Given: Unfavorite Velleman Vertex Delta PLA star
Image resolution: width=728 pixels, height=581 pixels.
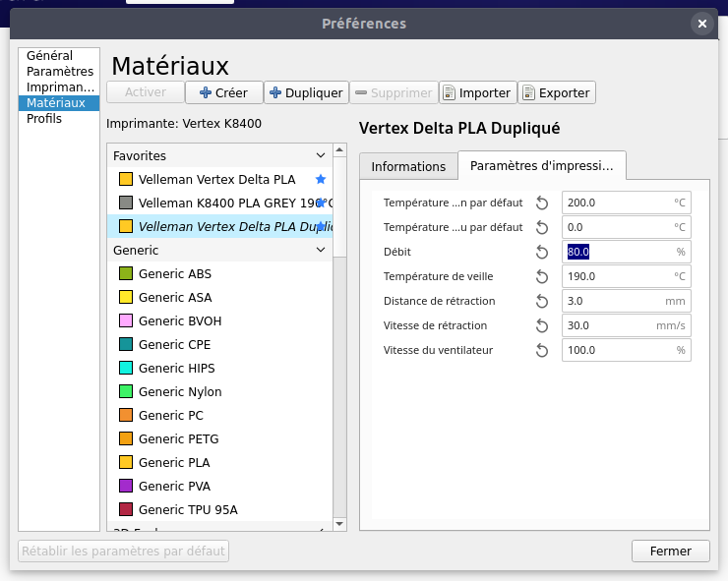Looking at the screenshot, I should [x=321, y=179].
